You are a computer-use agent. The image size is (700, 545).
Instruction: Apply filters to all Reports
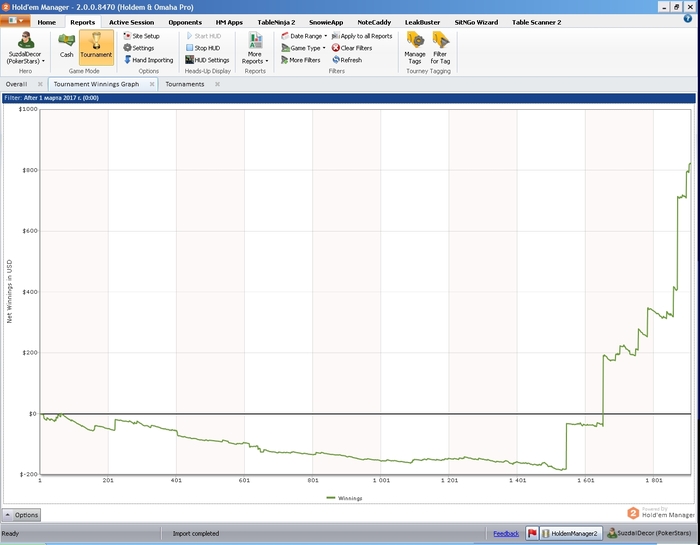pos(361,36)
